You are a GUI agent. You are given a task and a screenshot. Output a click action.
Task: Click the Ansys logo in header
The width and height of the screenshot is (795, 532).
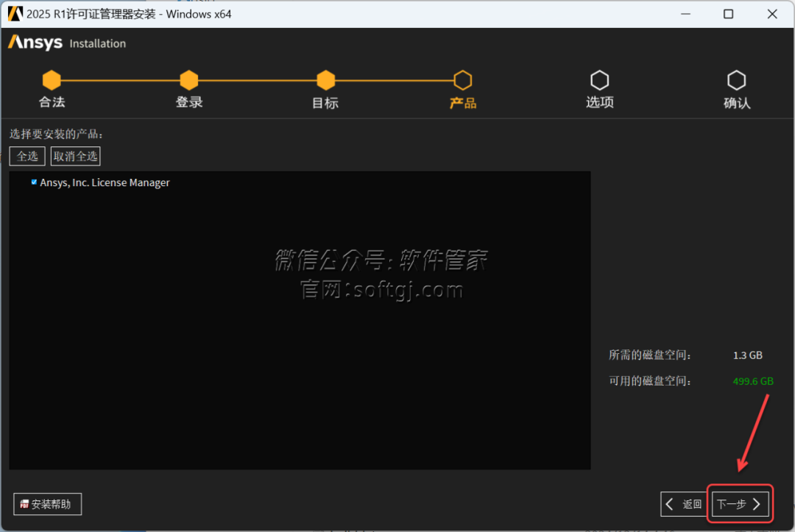[x=35, y=43]
